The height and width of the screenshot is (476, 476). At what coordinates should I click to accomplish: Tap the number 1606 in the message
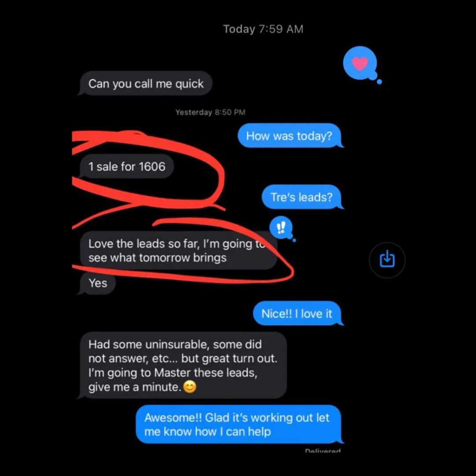pyautogui.click(x=152, y=167)
